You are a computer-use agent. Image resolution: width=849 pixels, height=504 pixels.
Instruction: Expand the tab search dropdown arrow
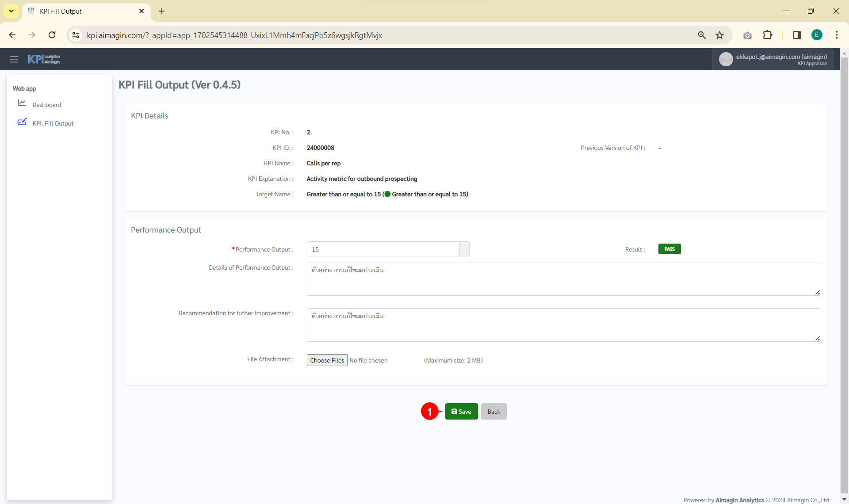pyautogui.click(x=11, y=11)
